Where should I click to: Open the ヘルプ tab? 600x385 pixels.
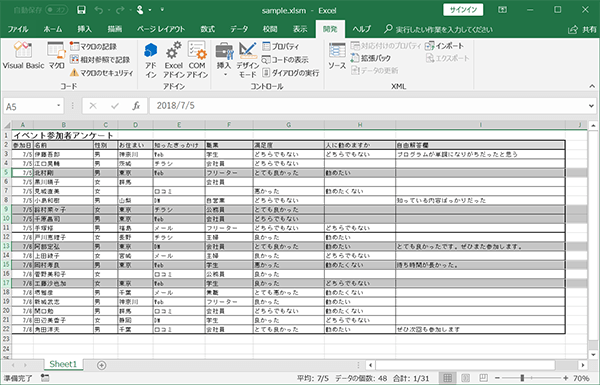coord(362,29)
